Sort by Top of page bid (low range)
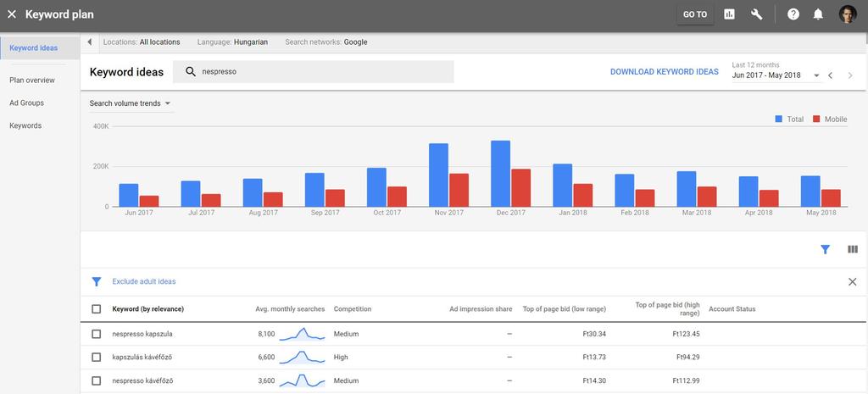This screenshot has width=868, height=394. (x=564, y=308)
